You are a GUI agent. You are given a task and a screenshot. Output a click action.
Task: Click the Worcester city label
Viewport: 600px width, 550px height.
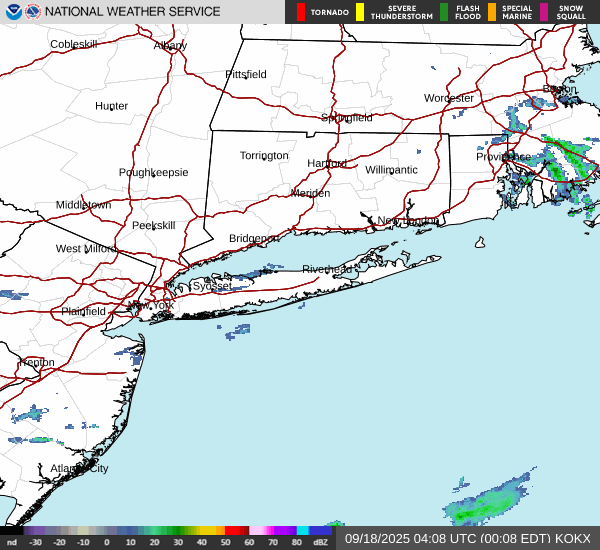(448, 99)
